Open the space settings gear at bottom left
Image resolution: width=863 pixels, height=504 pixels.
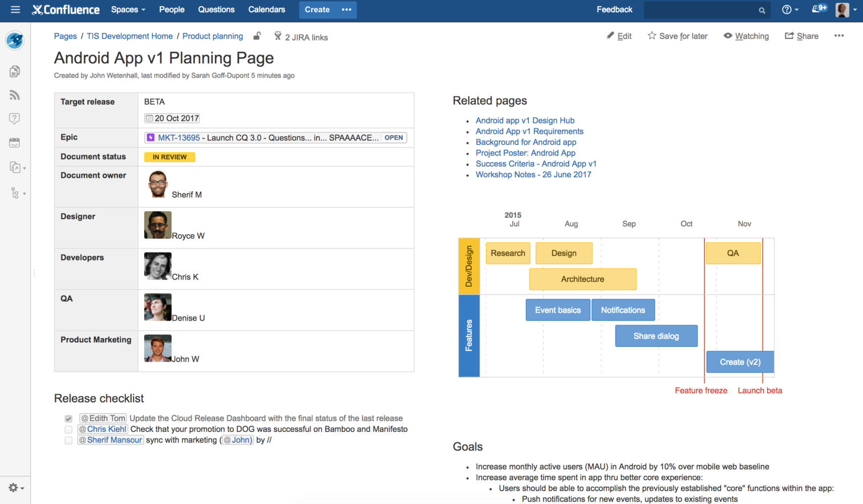click(14, 487)
